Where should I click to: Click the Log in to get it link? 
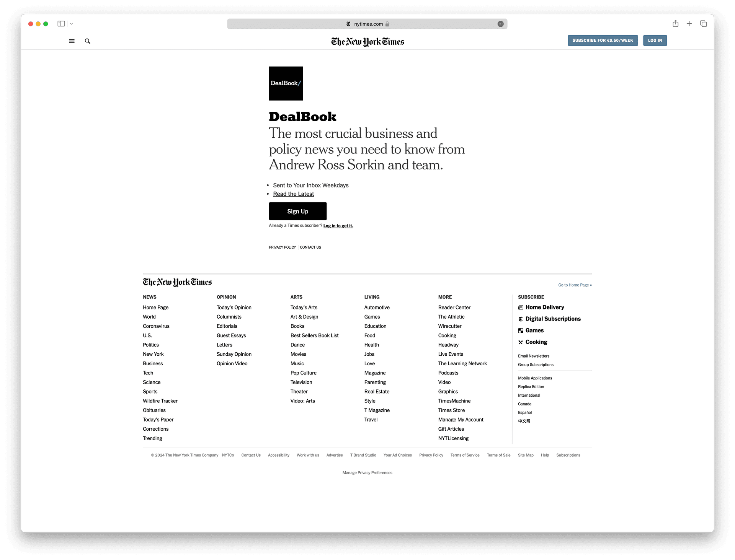(338, 225)
